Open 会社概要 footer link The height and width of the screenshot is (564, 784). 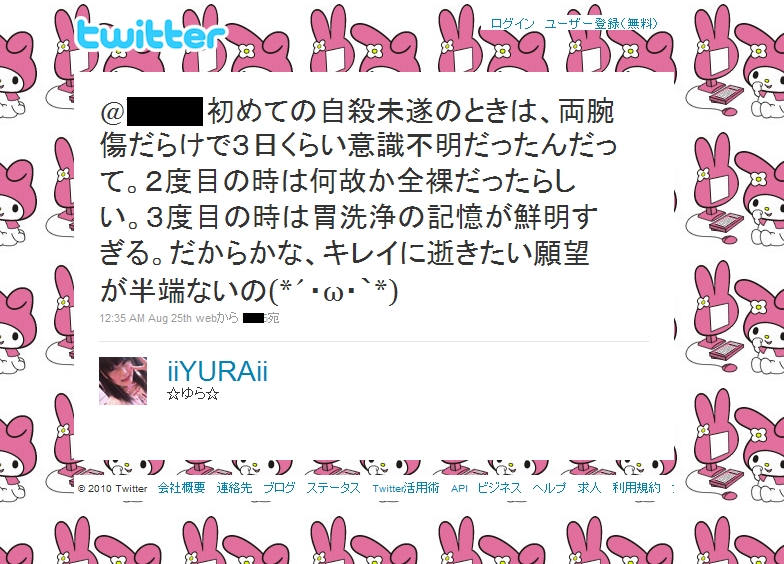tap(182, 488)
